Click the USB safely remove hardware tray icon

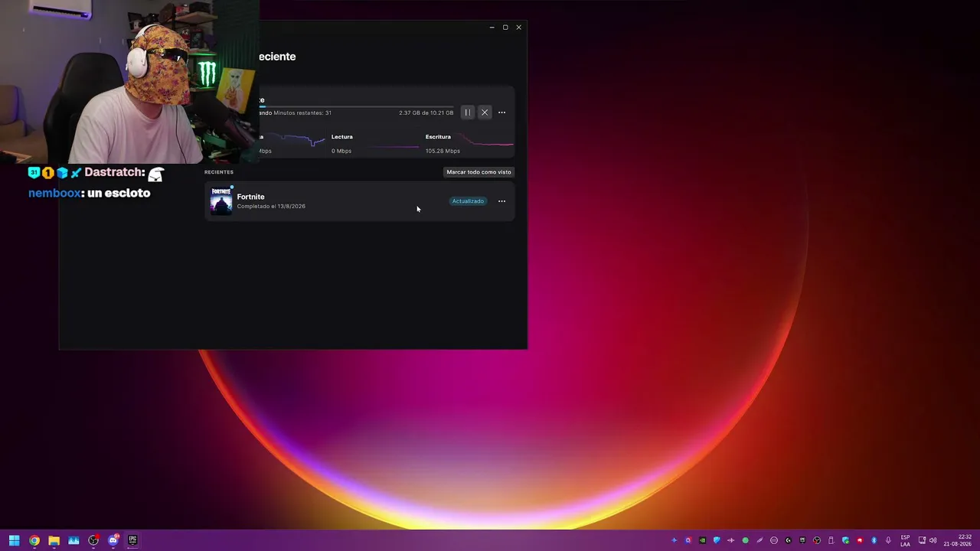click(831, 540)
